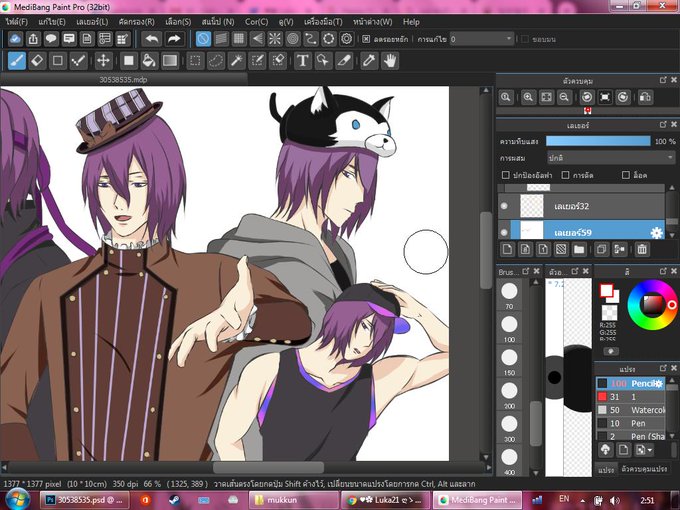Open Photoshop 30538535.psd taskbar button
This screenshot has width=680, height=510.
[x=85, y=500]
